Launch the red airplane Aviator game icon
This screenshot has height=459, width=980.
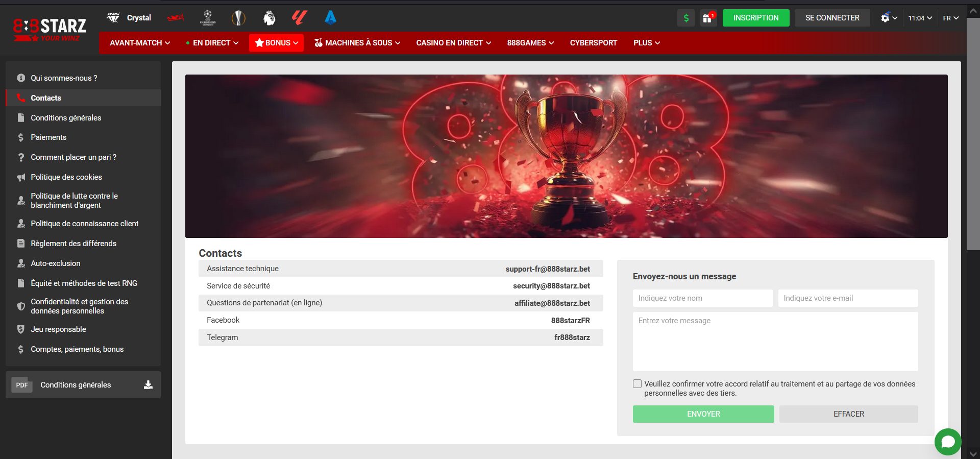[x=176, y=18]
